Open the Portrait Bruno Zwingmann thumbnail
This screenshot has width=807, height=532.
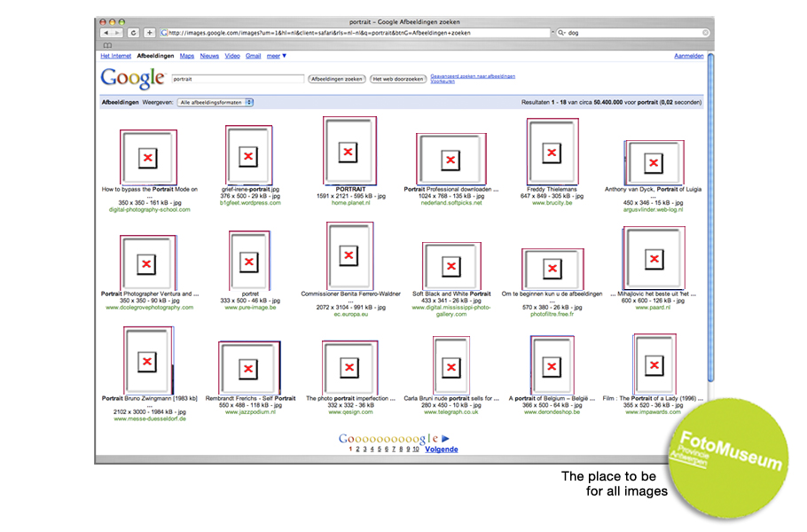[148, 360]
